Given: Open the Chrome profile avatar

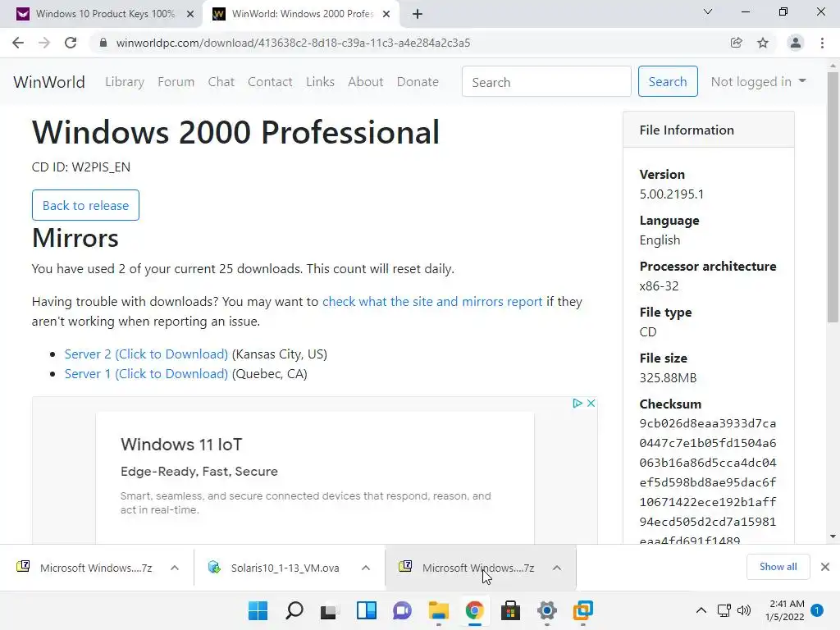Looking at the screenshot, I should tap(796, 43).
